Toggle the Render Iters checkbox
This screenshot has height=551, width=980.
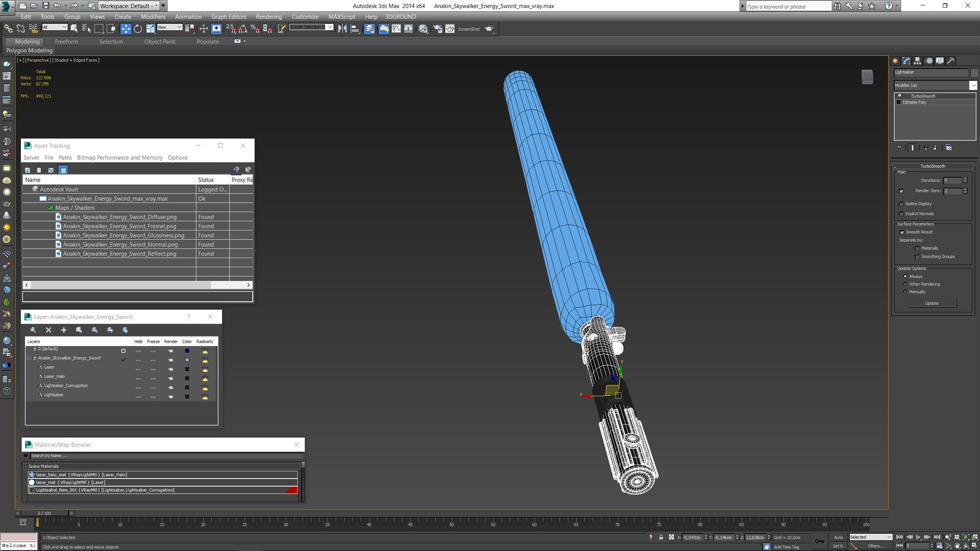901,191
